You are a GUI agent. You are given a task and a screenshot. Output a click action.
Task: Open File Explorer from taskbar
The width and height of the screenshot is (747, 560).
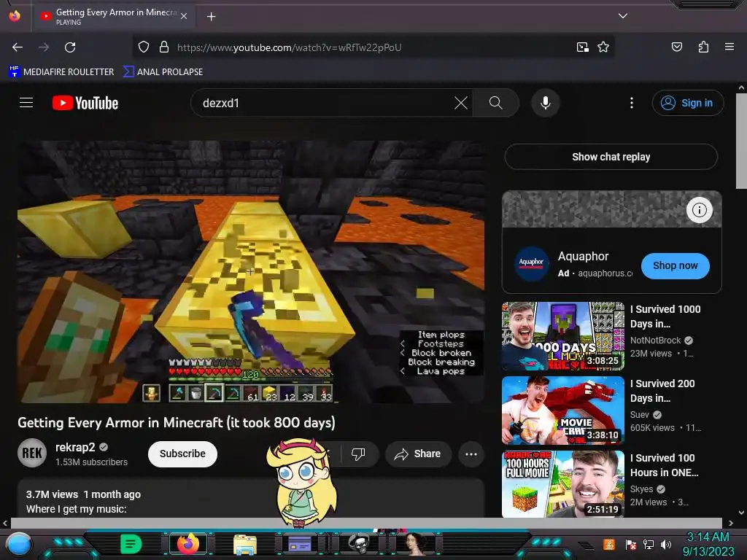[x=245, y=545]
